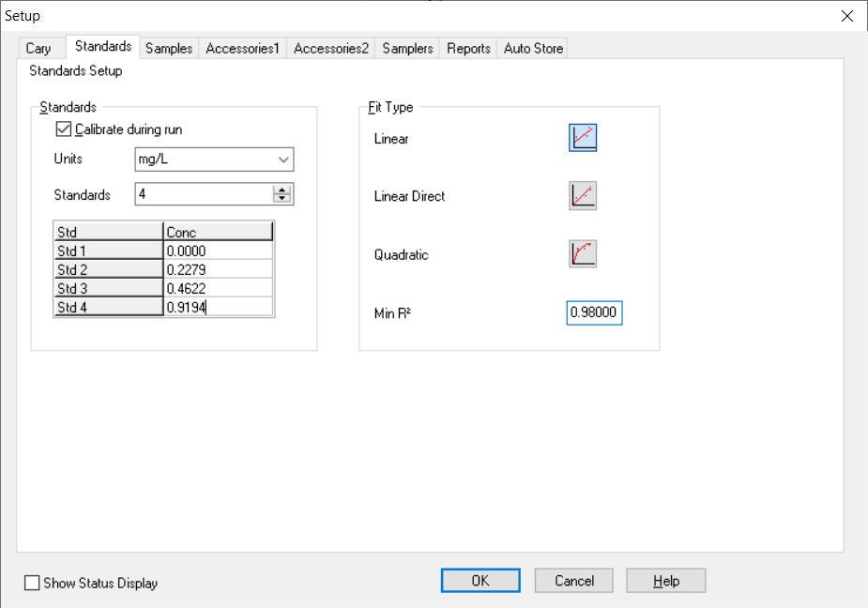This screenshot has width=868, height=608.
Task: Switch to the Samplers tab
Action: coord(407,48)
